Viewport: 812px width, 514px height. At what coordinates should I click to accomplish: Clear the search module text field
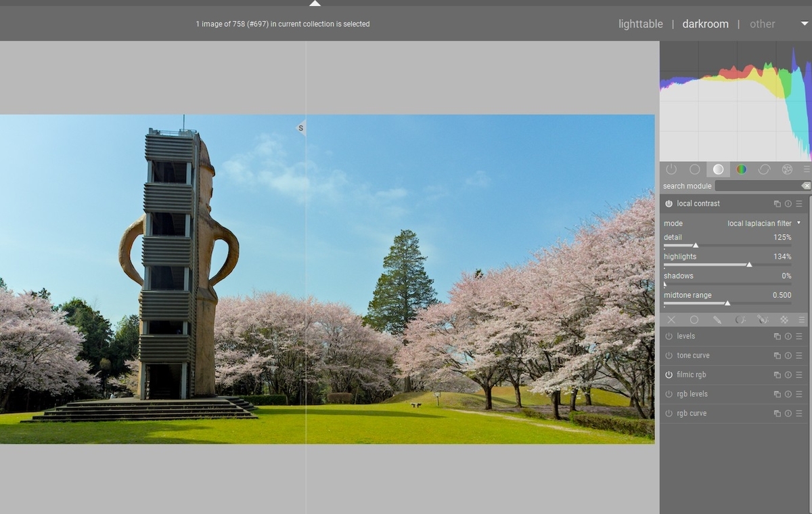(806, 185)
